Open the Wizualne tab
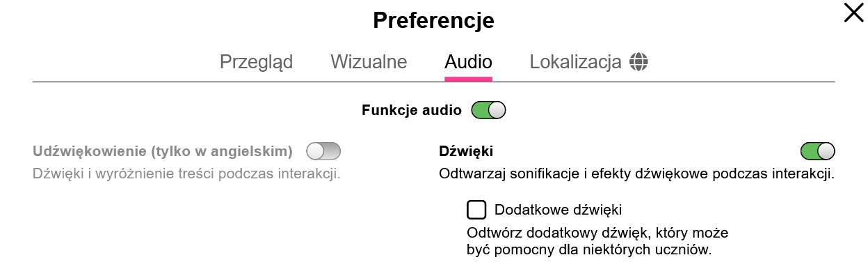 tap(369, 62)
